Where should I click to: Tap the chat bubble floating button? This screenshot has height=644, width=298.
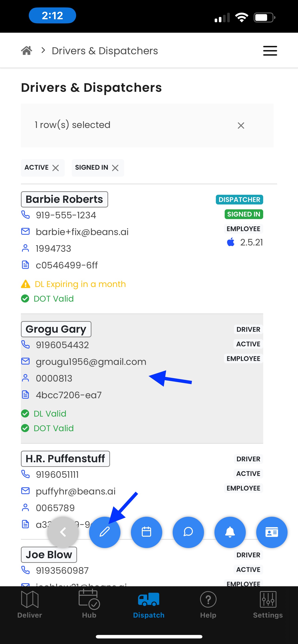188,532
